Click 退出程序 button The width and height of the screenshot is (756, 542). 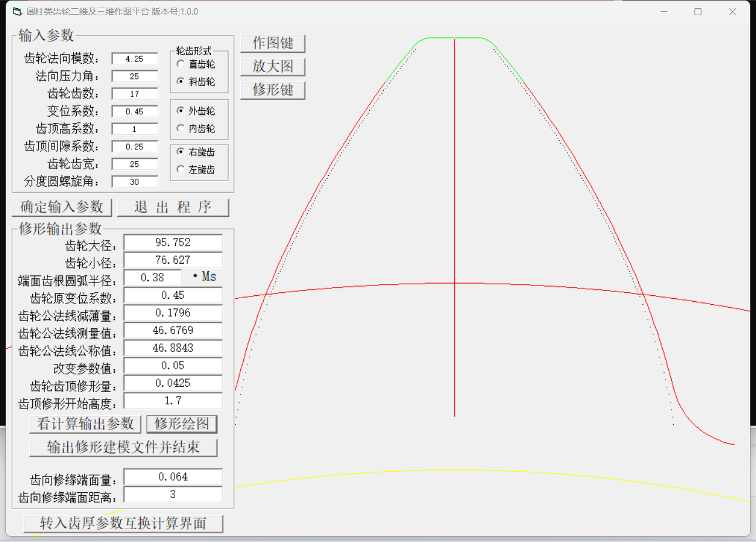point(173,207)
